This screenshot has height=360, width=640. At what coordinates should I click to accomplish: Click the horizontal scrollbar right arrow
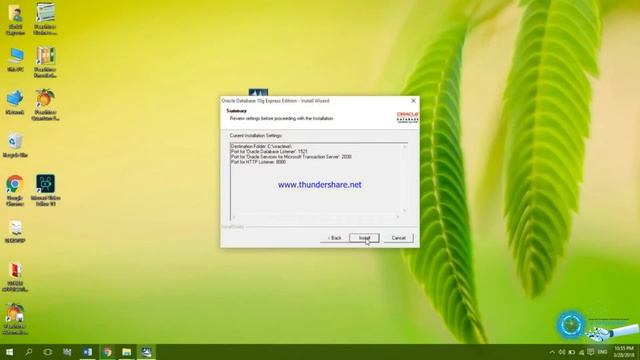coord(398,217)
